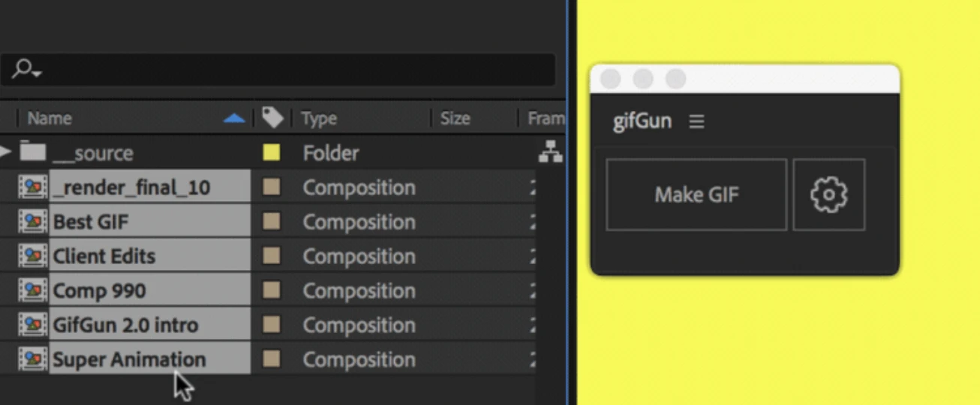980x405 pixels.
Task: Click the label tag column icon
Action: click(x=272, y=117)
